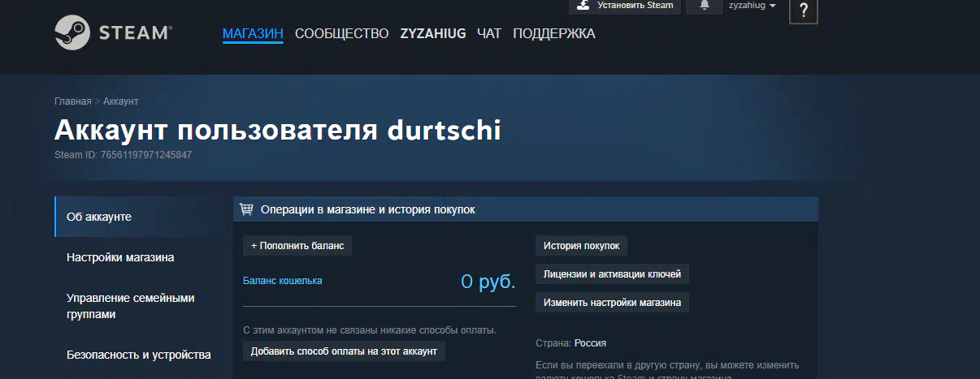This screenshot has height=379, width=980.
Task: Click Добавить способ оплаты на этот аккаунт
Action: click(344, 351)
